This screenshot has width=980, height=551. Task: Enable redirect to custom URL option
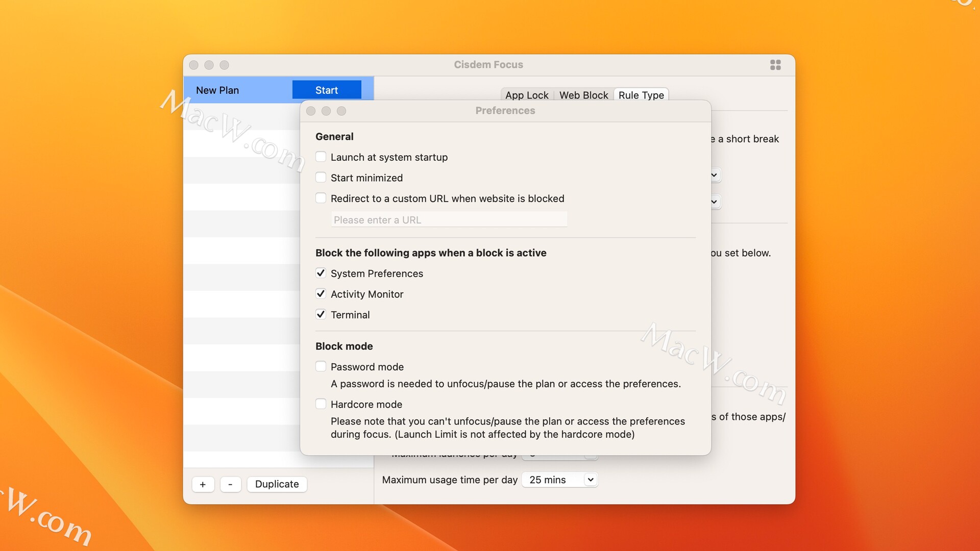[321, 198]
